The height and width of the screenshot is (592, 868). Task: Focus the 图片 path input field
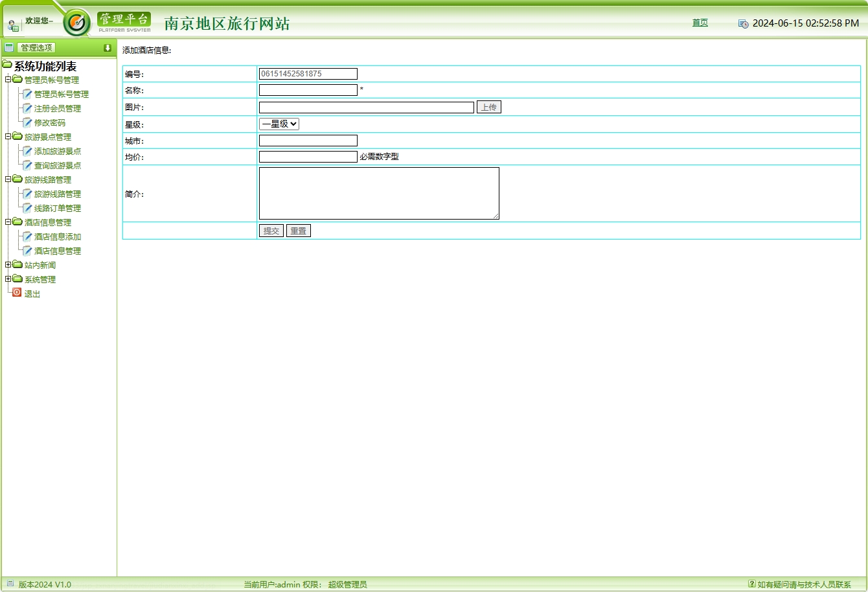[x=367, y=108]
